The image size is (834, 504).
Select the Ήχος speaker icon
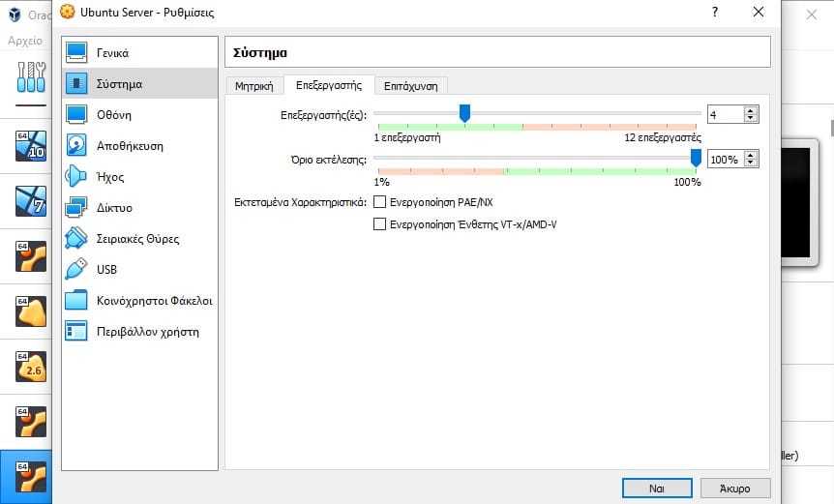tap(75, 176)
